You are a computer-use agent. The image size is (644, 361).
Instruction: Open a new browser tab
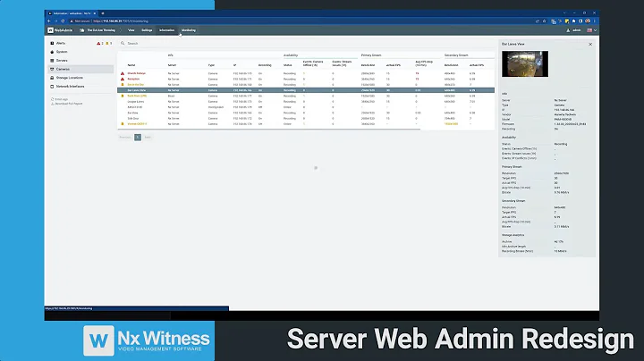[103, 13]
